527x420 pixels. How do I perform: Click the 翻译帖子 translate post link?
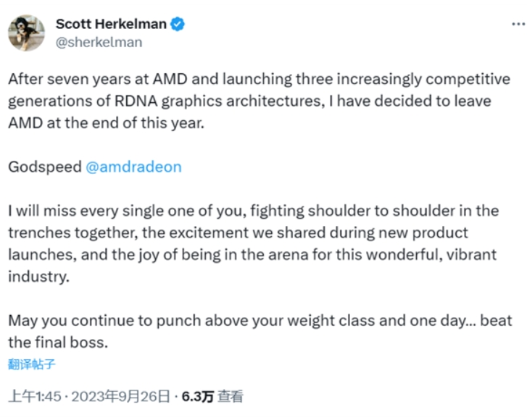32,364
